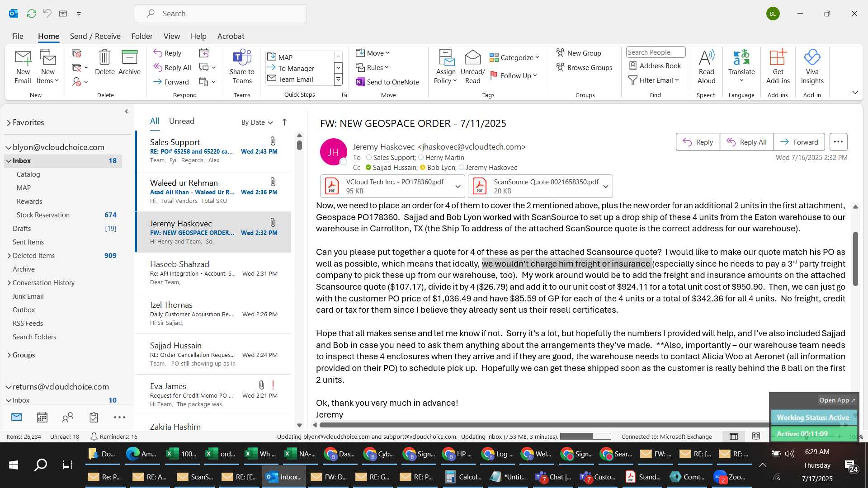Collapse the folder pane

click(x=126, y=111)
